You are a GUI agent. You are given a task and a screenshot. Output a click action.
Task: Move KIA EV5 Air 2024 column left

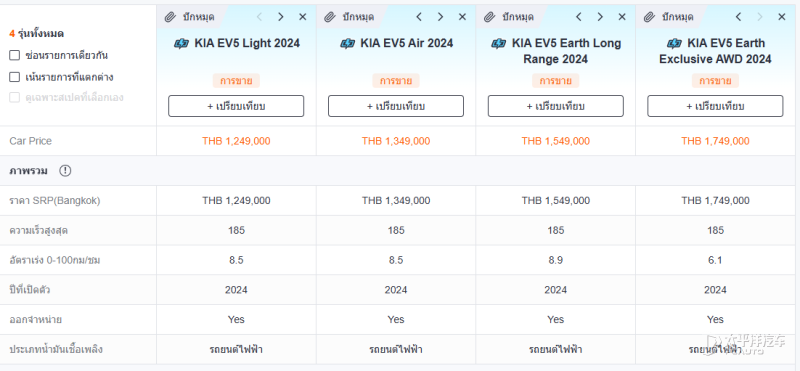(419, 17)
